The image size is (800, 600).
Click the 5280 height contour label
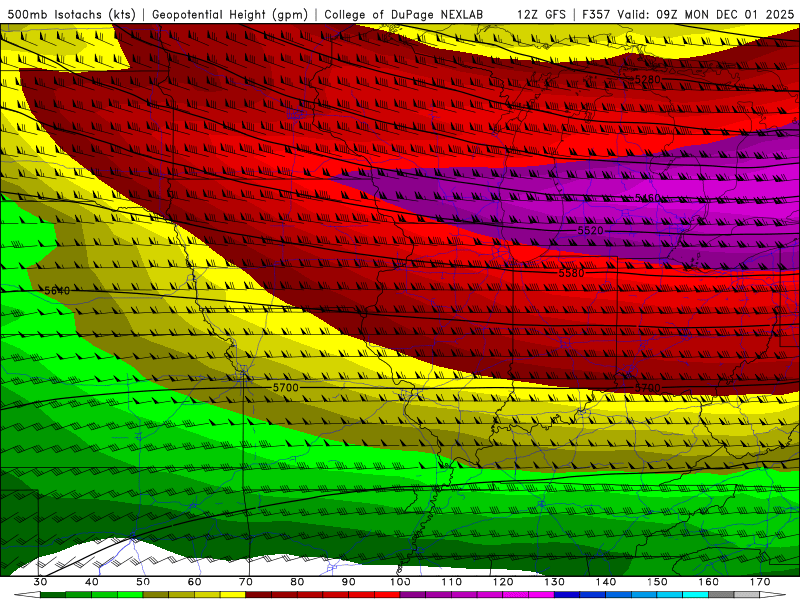coord(647,80)
